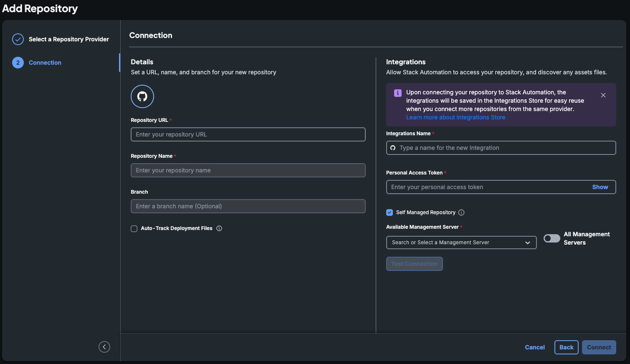Uncheck the Self Managed Repository checkbox
Screen dimensions: 630x364
(x=390, y=212)
